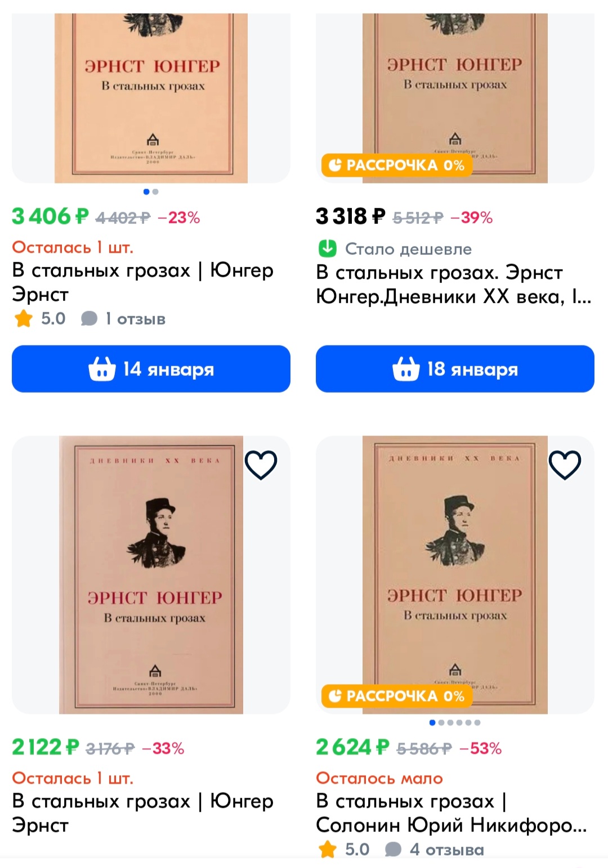This screenshot has width=608, height=868.
Task: Open 4 отзыва reviews link
Action: point(435,849)
